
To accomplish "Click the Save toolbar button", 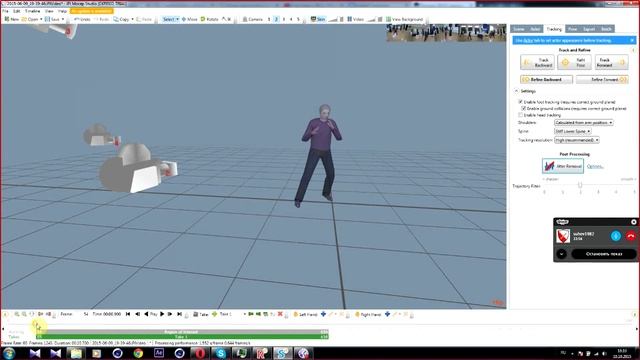I will [x=52, y=19].
